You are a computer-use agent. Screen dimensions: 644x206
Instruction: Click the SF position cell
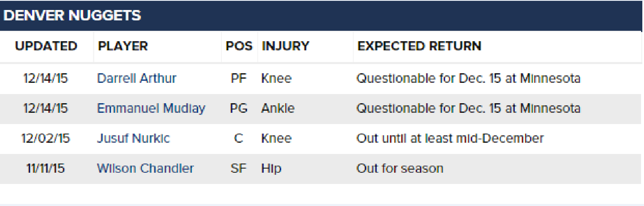point(239,169)
